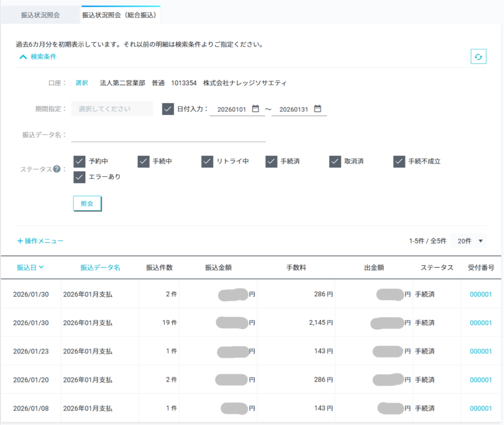Open the calendar picker for the end date

pos(317,108)
